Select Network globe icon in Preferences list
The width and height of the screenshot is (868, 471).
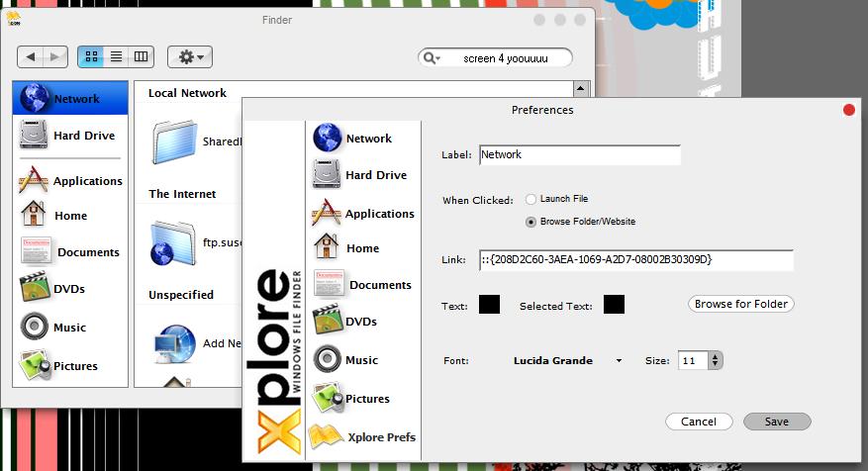[x=327, y=138]
